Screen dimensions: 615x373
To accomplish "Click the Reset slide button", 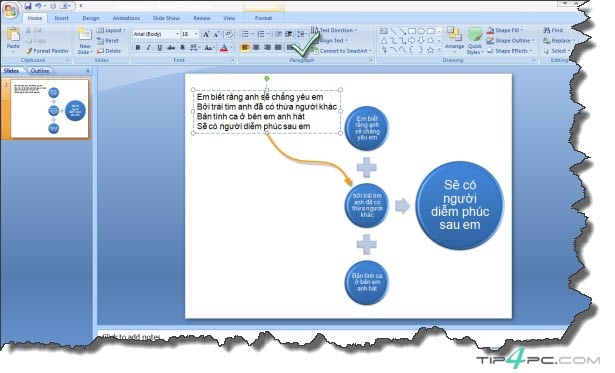I will [x=107, y=40].
